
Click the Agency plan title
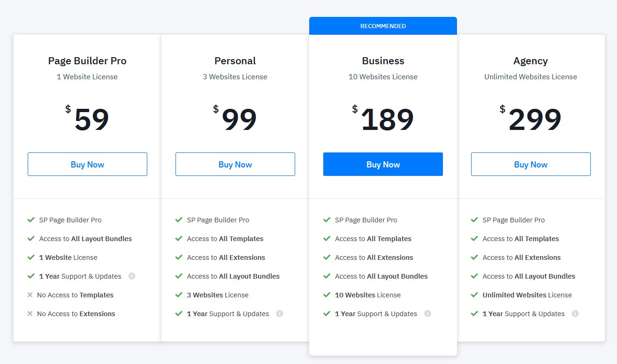tap(531, 61)
